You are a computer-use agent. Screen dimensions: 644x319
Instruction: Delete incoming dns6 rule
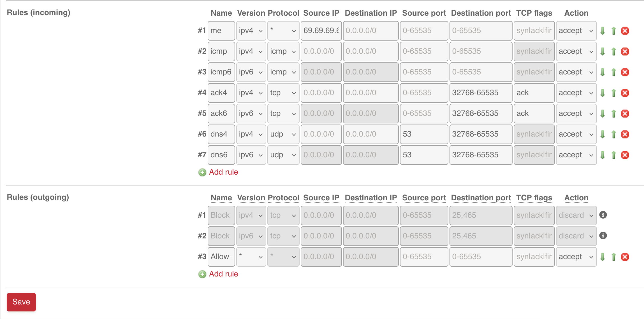point(625,155)
